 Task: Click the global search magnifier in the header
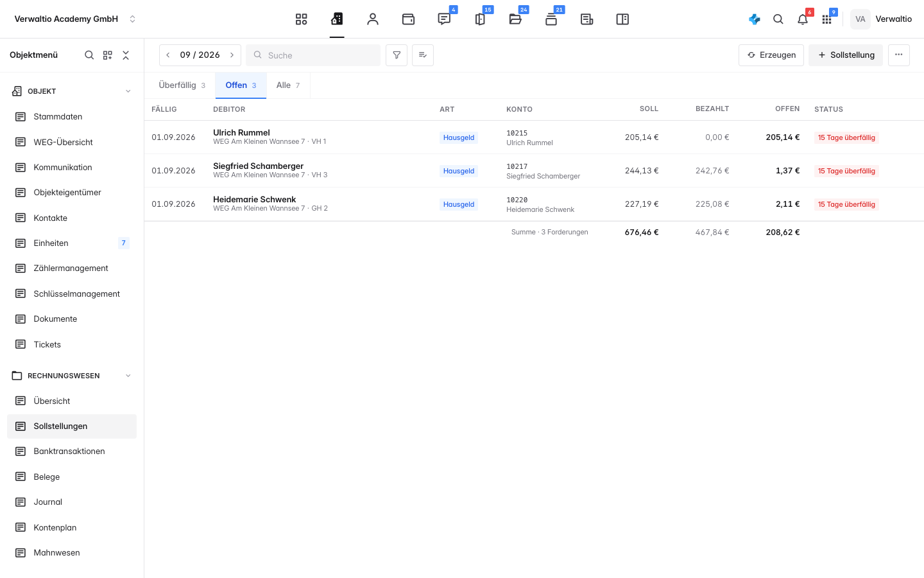(x=778, y=19)
